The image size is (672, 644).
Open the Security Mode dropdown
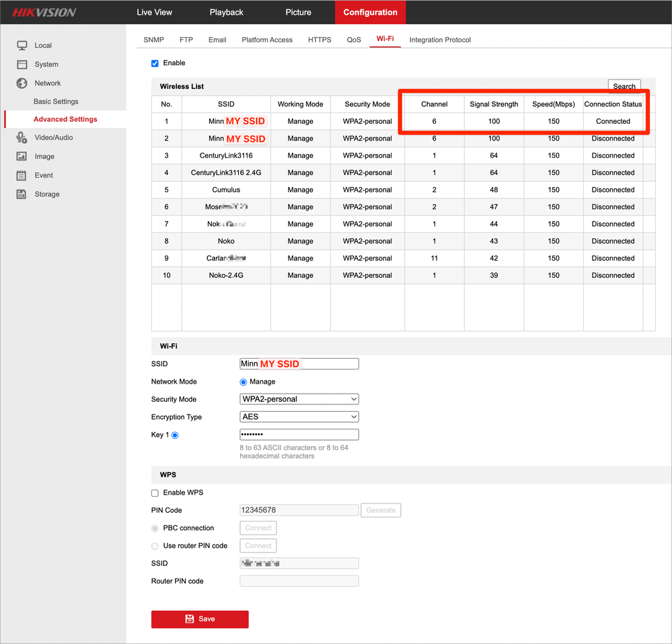[299, 399]
